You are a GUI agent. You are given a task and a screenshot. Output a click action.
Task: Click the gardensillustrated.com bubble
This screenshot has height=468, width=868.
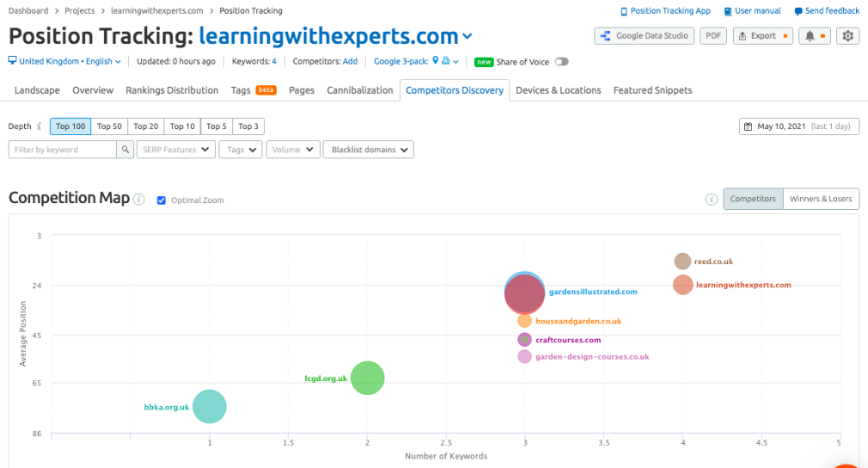524,293
